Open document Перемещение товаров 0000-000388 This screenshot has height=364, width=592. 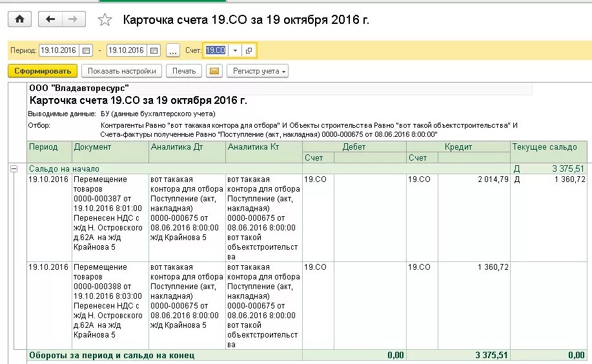pos(110,305)
